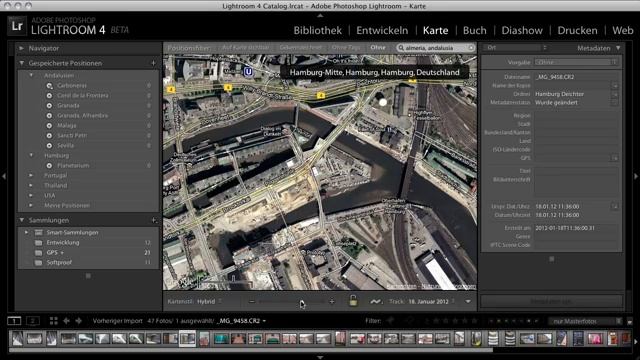Open the map toolbar options triangle
The image size is (640, 360).
click(468, 302)
